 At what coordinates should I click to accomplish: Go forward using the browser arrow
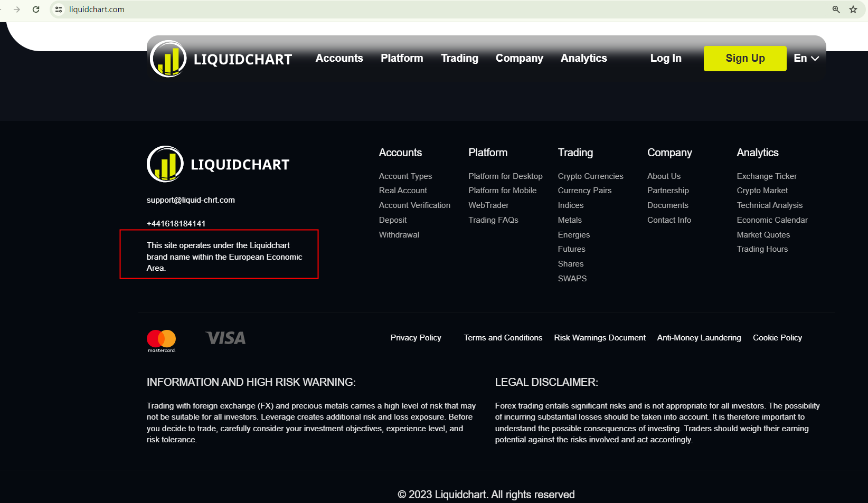[x=17, y=10]
